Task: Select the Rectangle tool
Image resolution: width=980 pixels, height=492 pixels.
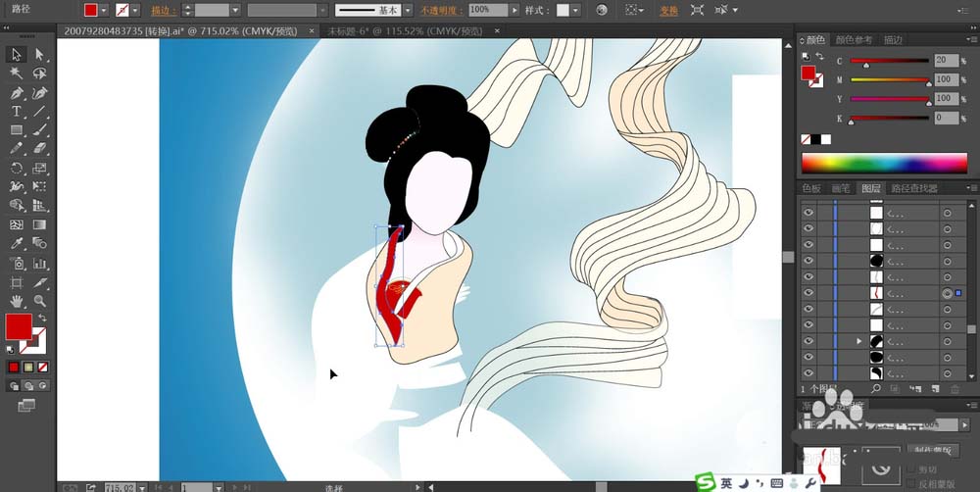Action: 17,130
